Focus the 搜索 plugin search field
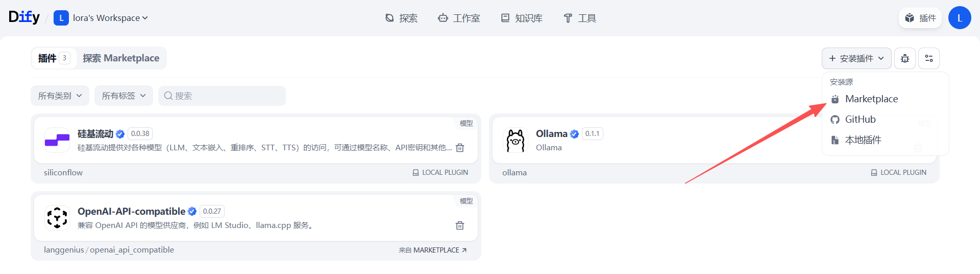Screen dimensions: 980x274 [x=222, y=96]
